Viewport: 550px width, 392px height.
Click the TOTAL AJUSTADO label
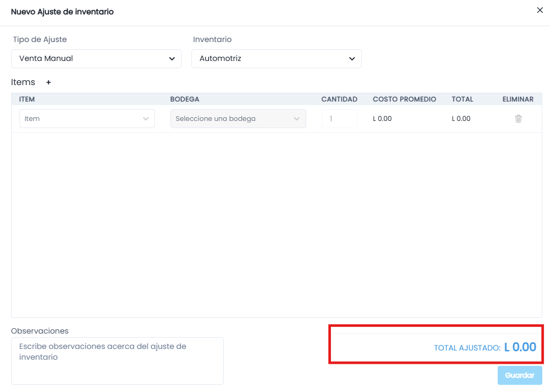[x=467, y=348]
